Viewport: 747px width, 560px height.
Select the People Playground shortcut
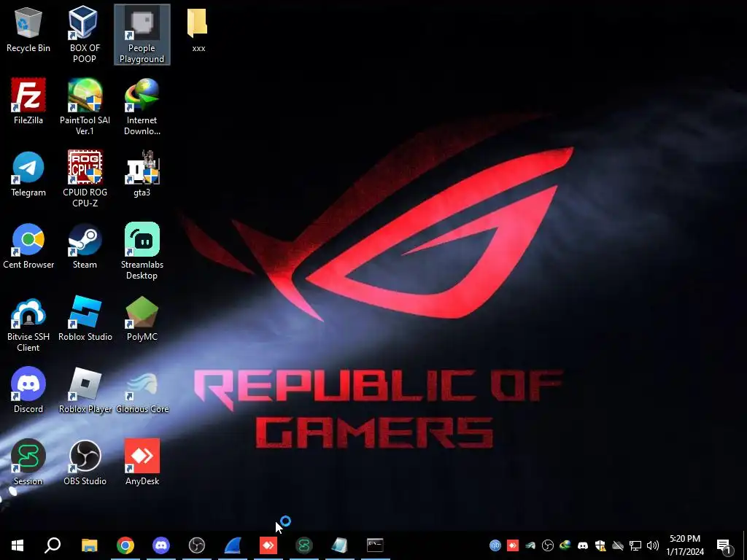click(142, 34)
